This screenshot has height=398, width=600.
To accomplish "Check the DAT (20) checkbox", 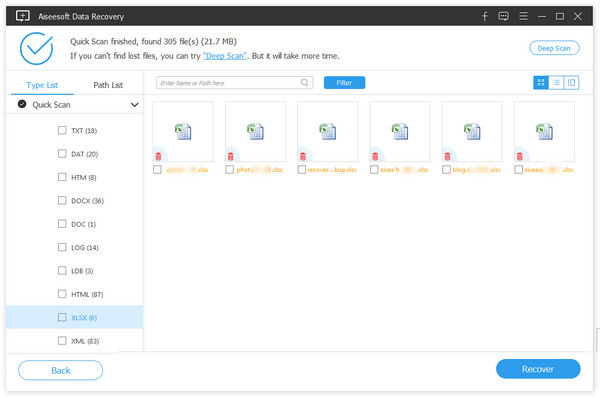I will (x=62, y=154).
